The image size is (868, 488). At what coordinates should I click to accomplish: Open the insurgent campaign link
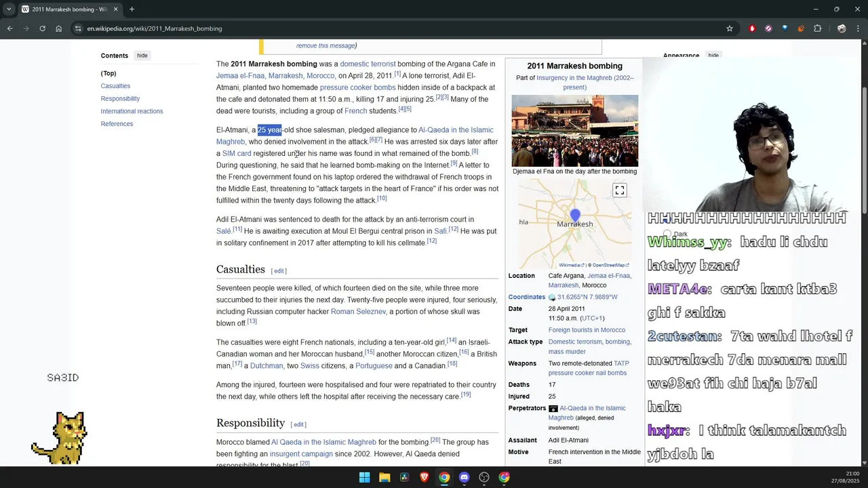(x=301, y=454)
